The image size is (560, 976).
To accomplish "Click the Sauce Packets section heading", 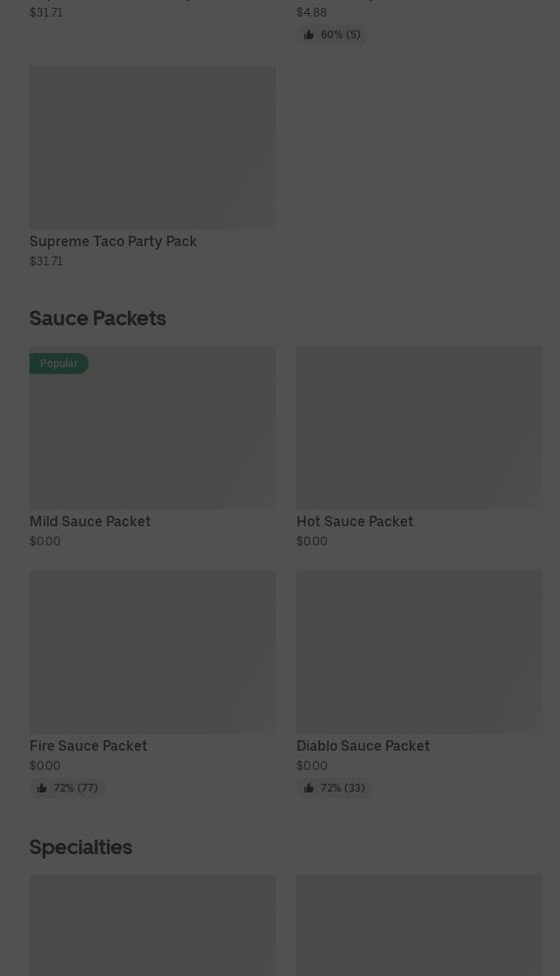I will [x=97, y=318].
